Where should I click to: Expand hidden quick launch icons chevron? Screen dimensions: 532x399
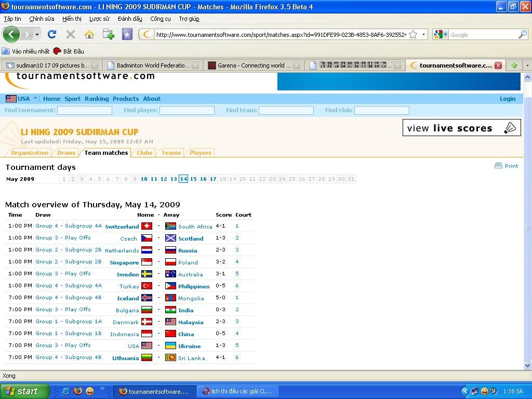(x=102, y=389)
